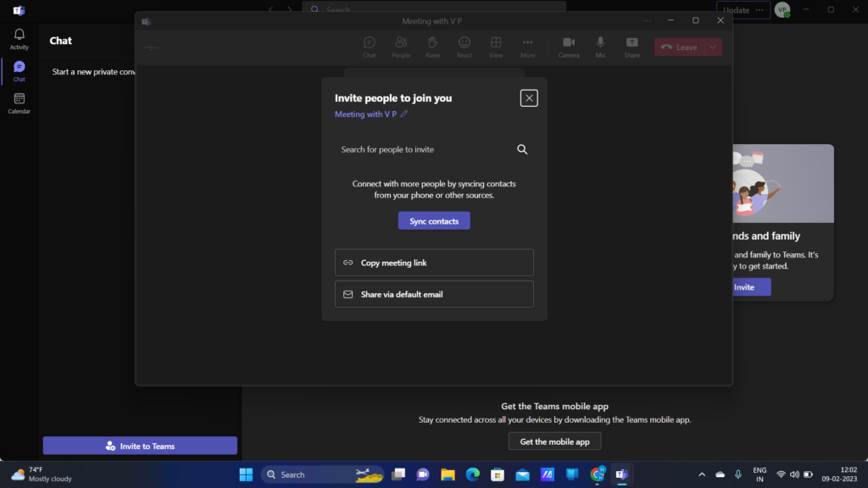Screen dimensions: 868x488
Task: Open meeting window ellipsis menu in title bar
Action: tap(647, 20)
